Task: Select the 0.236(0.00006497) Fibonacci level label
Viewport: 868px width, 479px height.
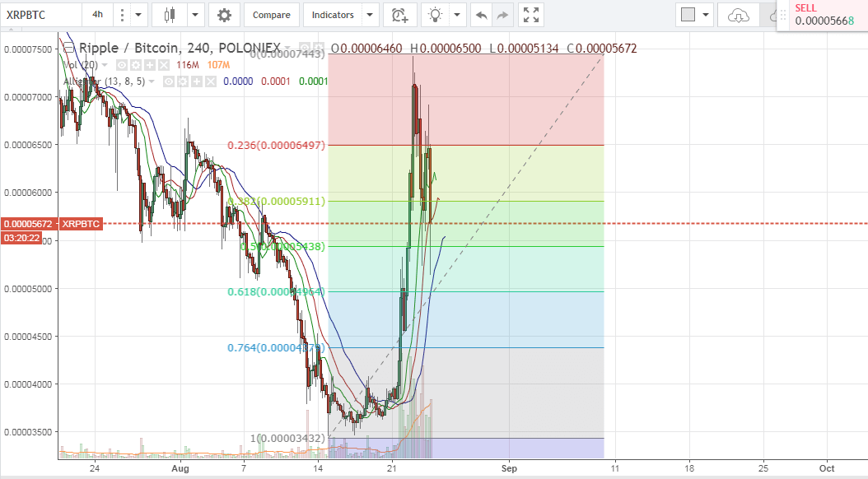Action: click(276, 145)
